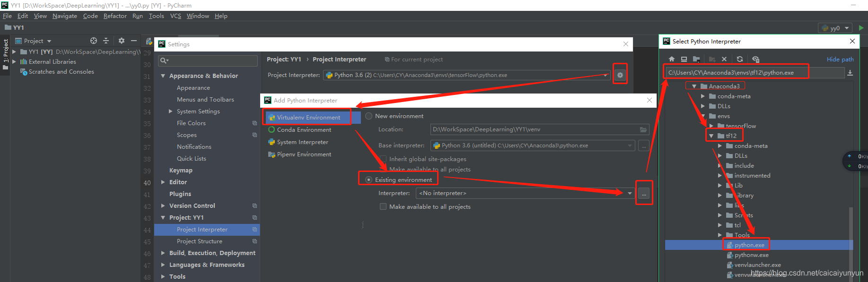Image resolution: width=868 pixels, height=282 pixels.
Task: Open the Help menu
Action: [221, 16]
